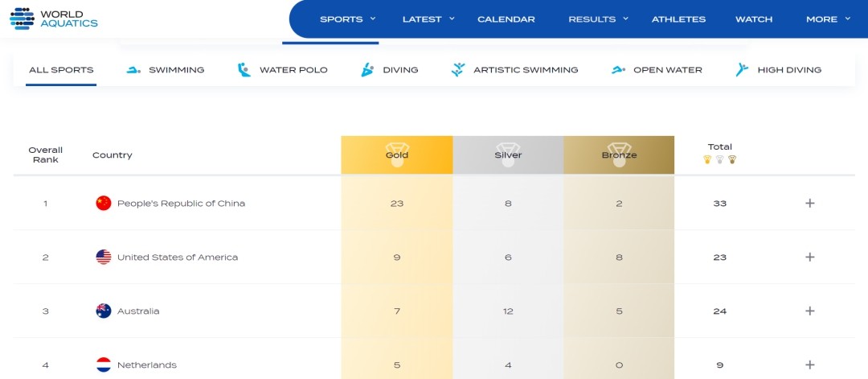Screen dimensions: 868x379
Task: Expand the Netherlands medal row
Action: click(809, 365)
